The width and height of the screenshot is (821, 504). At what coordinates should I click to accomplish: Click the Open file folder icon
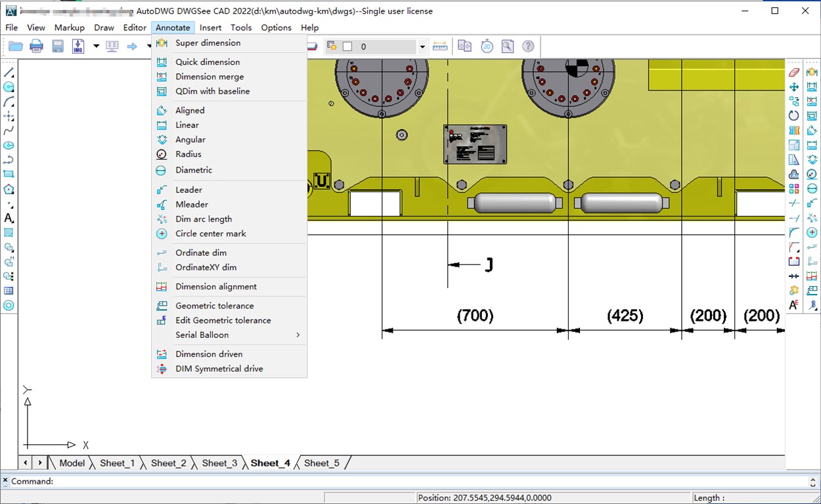coord(15,46)
